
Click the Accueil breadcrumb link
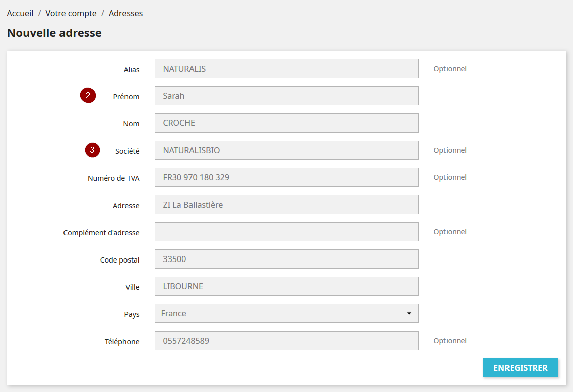pyautogui.click(x=20, y=13)
